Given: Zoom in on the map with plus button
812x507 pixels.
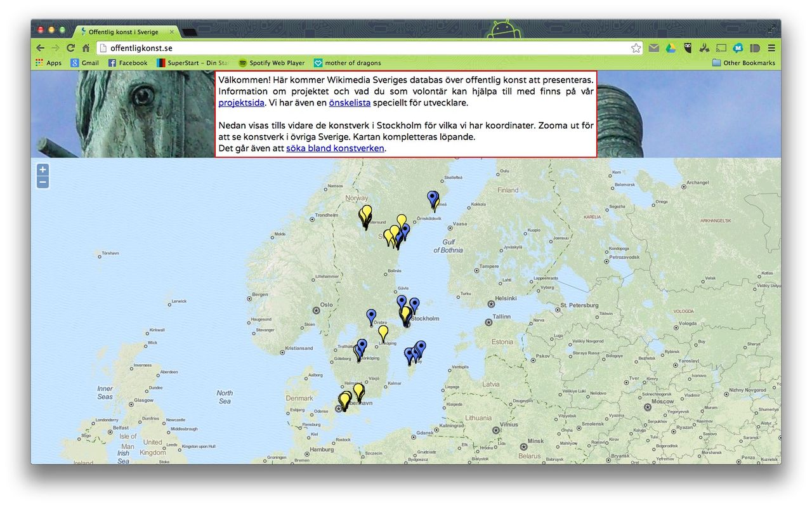Looking at the screenshot, I should coord(43,169).
